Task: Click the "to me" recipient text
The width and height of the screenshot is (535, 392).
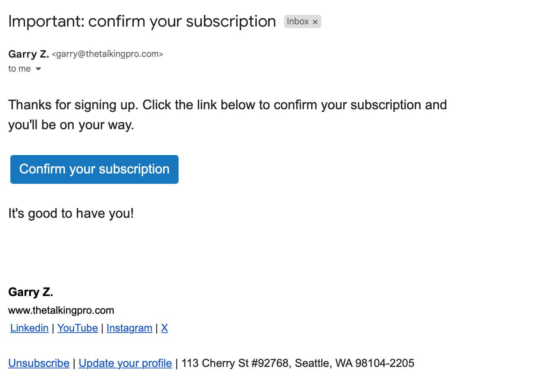Action: pos(19,69)
